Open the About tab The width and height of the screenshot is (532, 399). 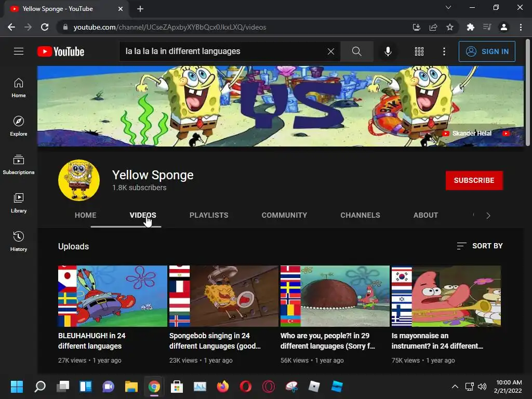coord(426,215)
